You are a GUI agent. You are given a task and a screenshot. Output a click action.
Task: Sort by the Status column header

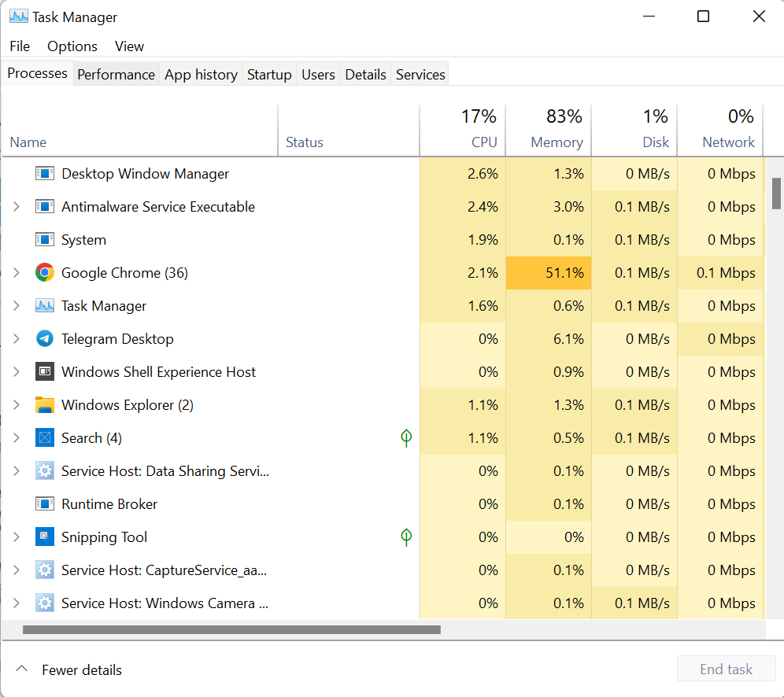click(349, 131)
